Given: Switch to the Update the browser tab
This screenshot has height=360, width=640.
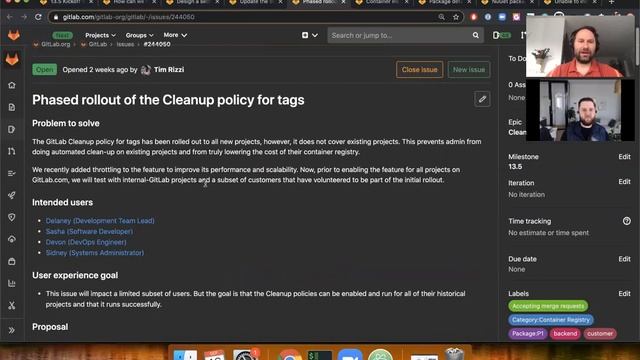Looking at the screenshot, I should [255, 2].
